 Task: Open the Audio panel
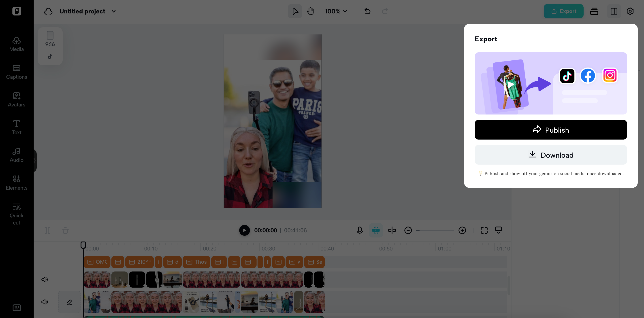pyautogui.click(x=16, y=155)
